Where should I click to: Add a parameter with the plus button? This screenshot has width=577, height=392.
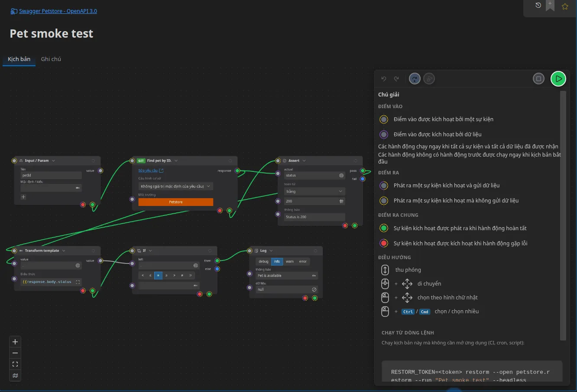23,197
